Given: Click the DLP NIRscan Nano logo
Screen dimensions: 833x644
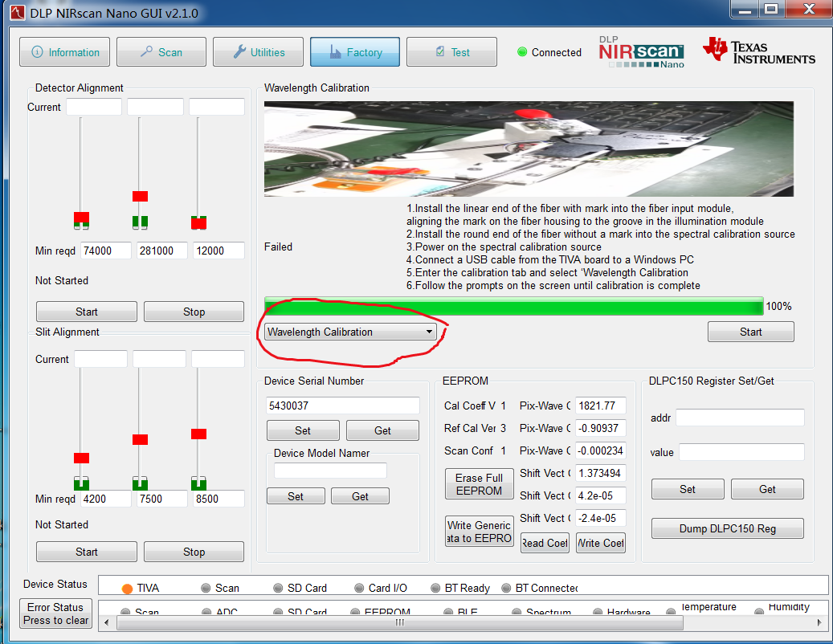Looking at the screenshot, I should [641, 52].
